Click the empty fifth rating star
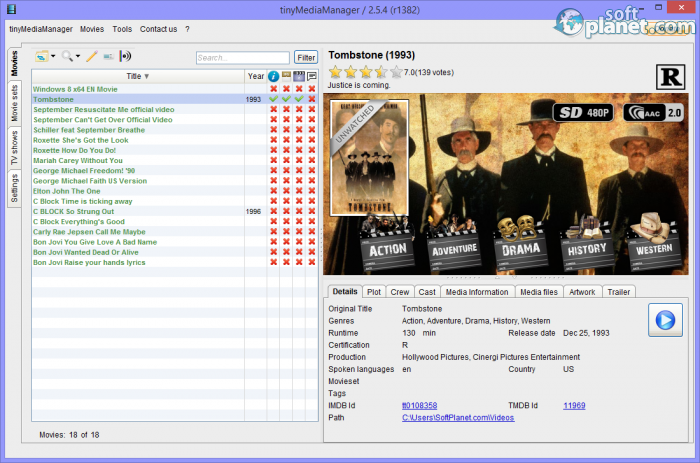Viewport: 700px width, 463px height. tap(396, 72)
